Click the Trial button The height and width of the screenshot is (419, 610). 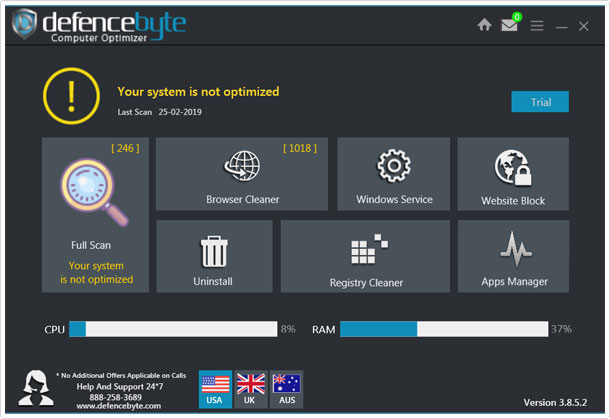point(540,102)
